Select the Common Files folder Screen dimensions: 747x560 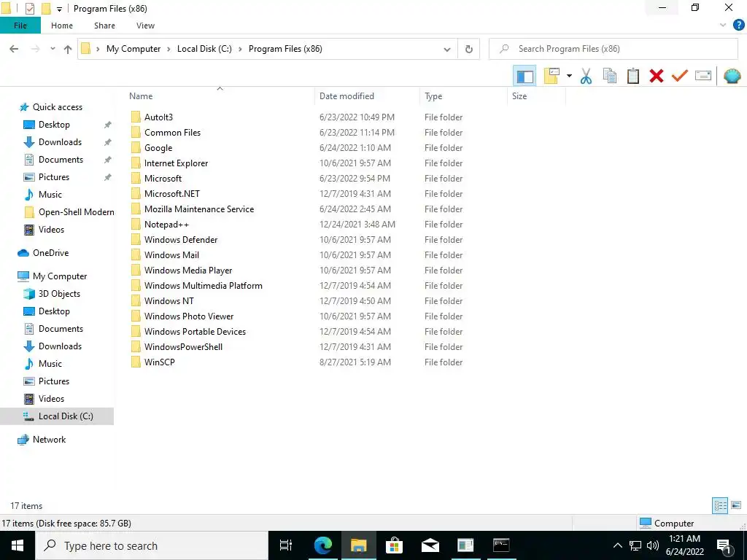(172, 133)
